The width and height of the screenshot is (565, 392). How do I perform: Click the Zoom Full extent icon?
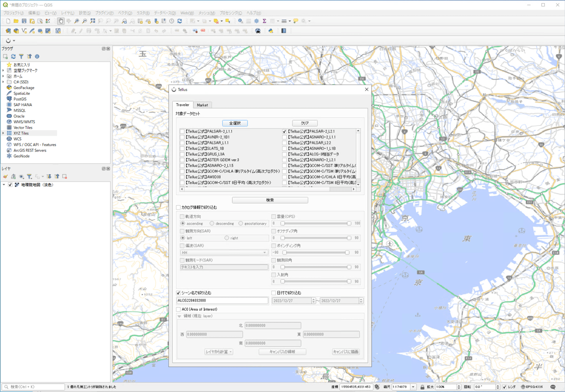[x=92, y=21]
